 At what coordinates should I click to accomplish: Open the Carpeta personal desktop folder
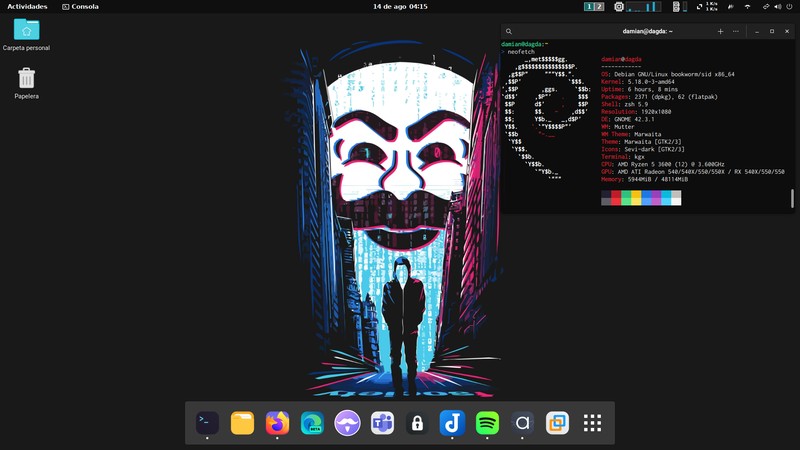click(x=27, y=34)
